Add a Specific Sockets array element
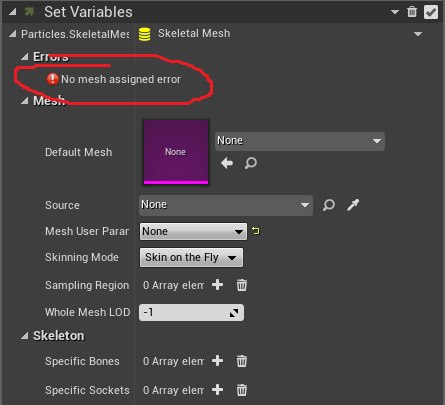The image size is (445, 405). pyautogui.click(x=217, y=390)
